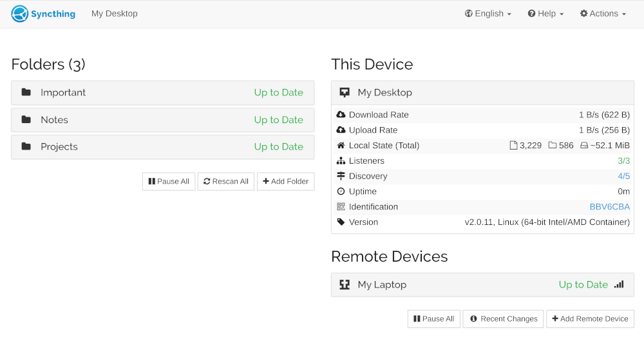Open the Actions dropdown menu
The height and width of the screenshot is (339, 644).
pos(603,14)
